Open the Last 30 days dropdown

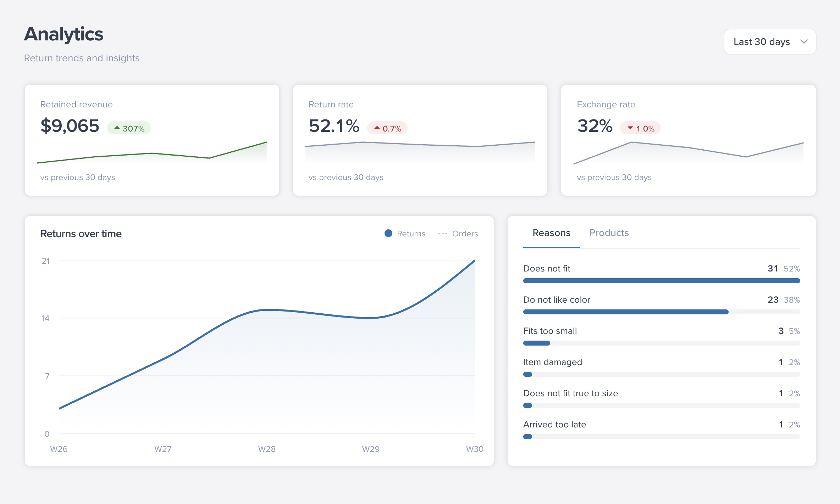click(x=770, y=42)
